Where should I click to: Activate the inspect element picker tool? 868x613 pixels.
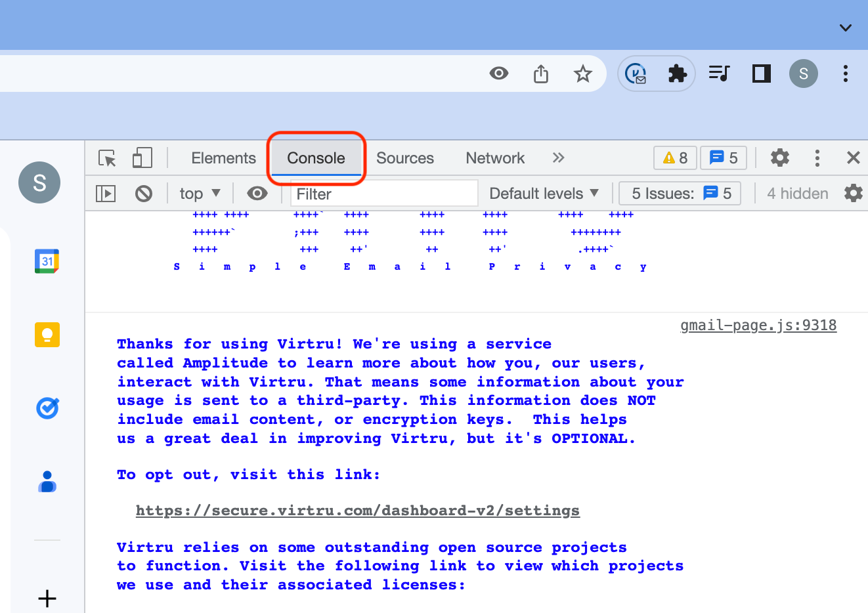[107, 158]
